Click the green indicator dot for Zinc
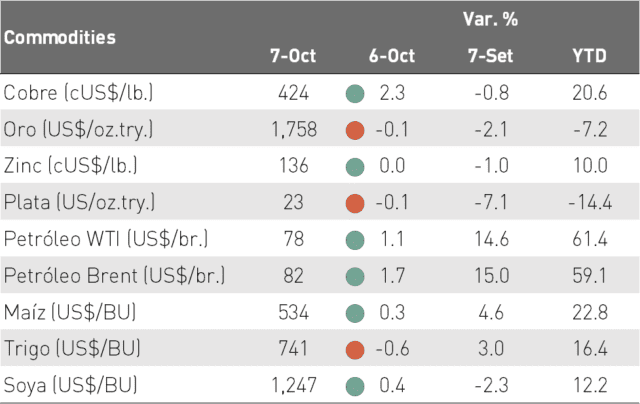This screenshot has width=640, height=404. tap(355, 167)
